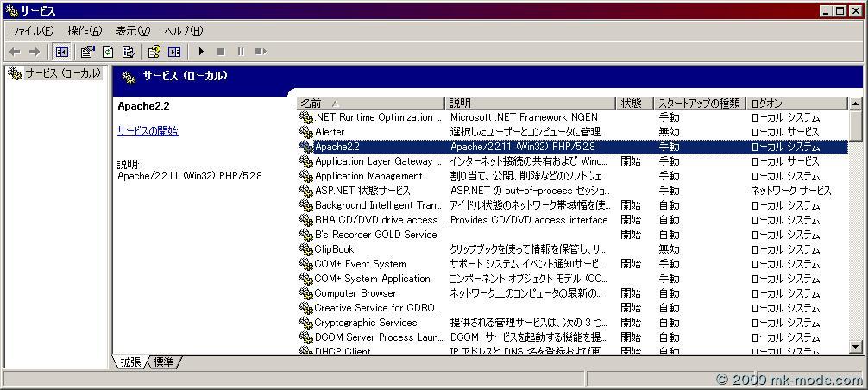
Task: Select the 拡張 tab
Action: pyautogui.click(x=129, y=362)
